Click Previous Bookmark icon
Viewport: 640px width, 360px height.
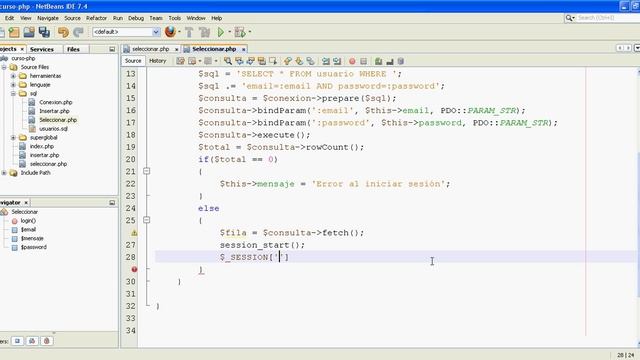click(288, 61)
